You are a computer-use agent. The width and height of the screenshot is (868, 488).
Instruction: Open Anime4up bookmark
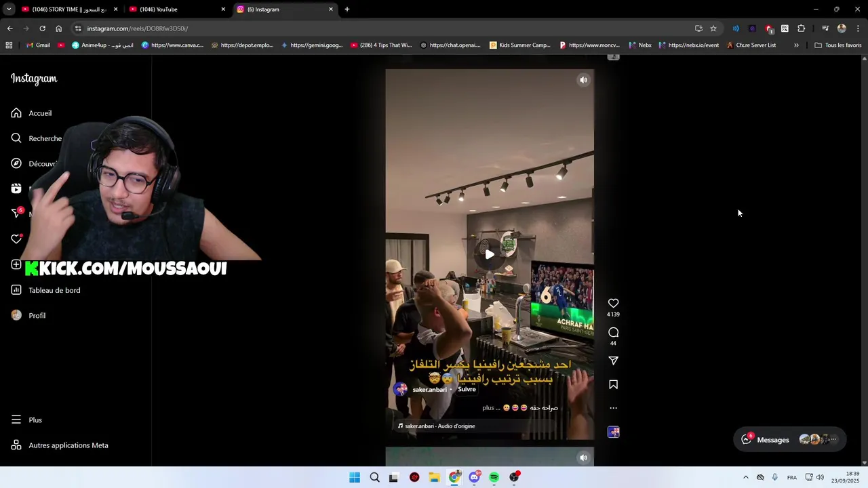pyautogui.click(x=102, y=45)
